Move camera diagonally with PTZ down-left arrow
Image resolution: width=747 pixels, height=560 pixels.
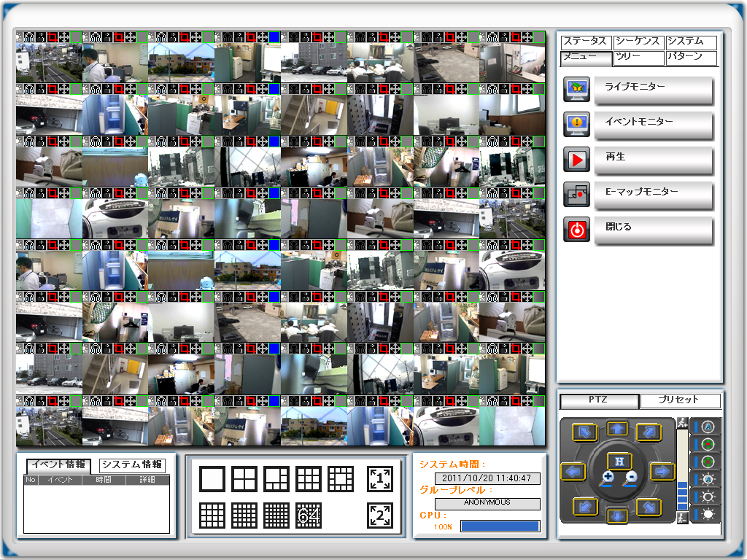[585, 505]
